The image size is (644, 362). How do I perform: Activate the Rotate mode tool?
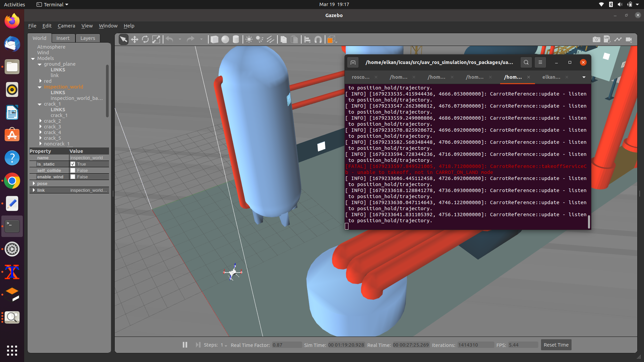pyautogui.click(x=145, y=39)
